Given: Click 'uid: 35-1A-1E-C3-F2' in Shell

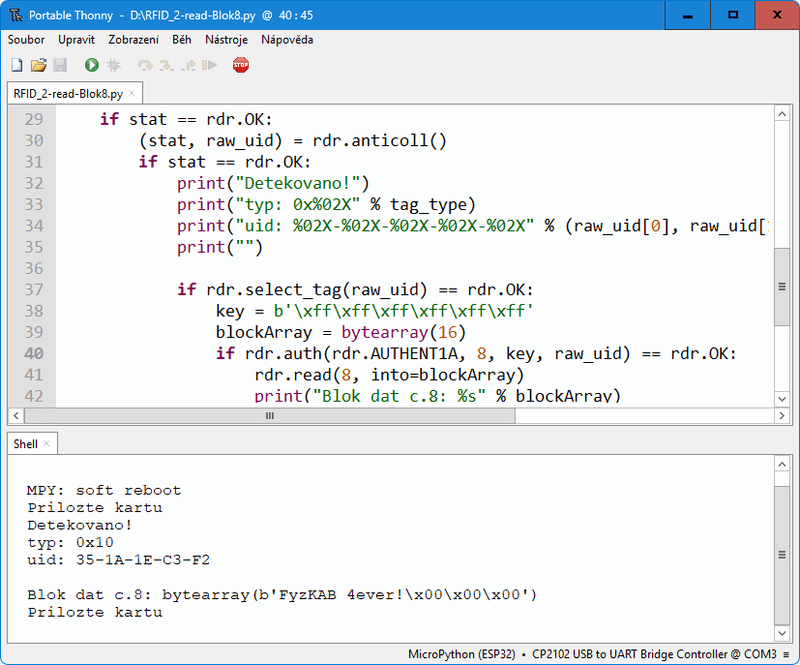Looking at the screenshot, I should [x=118, y=560].
